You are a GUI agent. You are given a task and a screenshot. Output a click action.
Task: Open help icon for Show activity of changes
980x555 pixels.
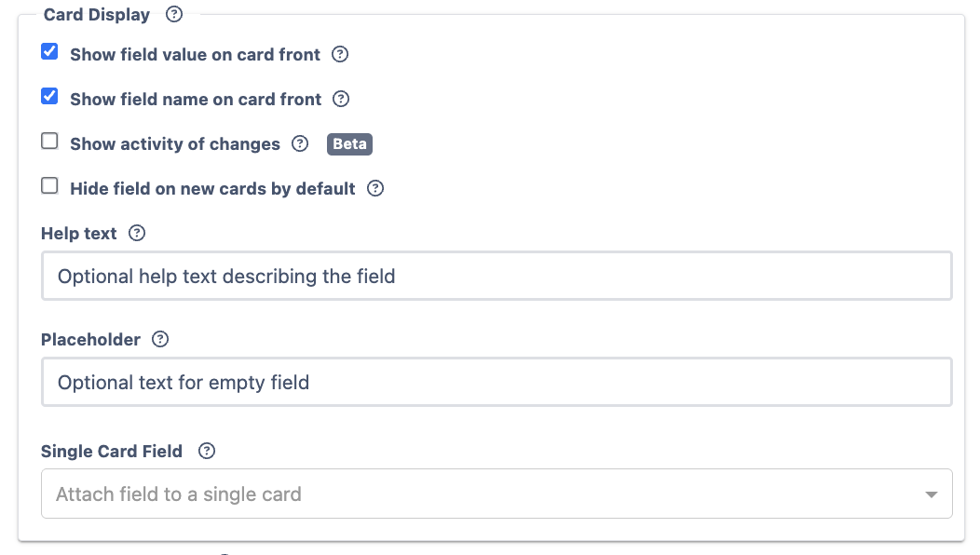[300, 143]
